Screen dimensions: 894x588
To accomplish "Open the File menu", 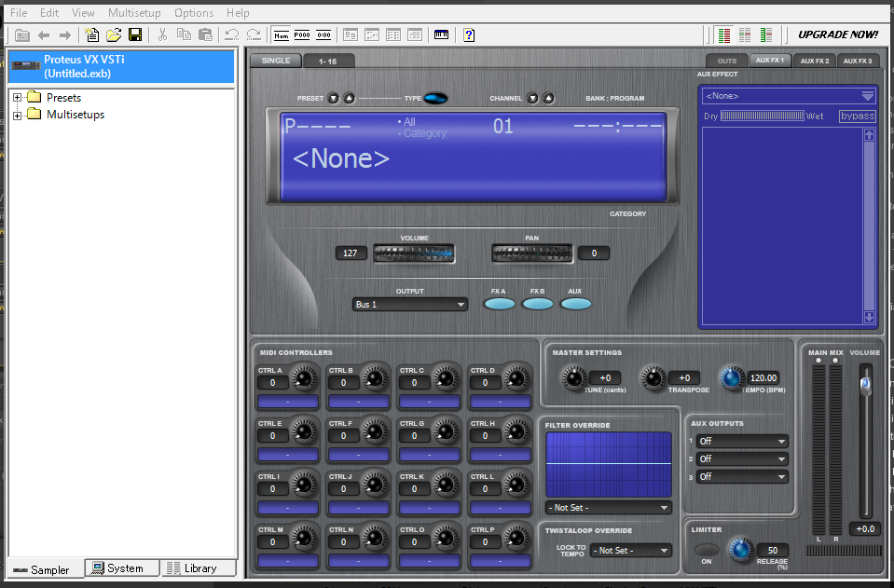I will [19, 12].
